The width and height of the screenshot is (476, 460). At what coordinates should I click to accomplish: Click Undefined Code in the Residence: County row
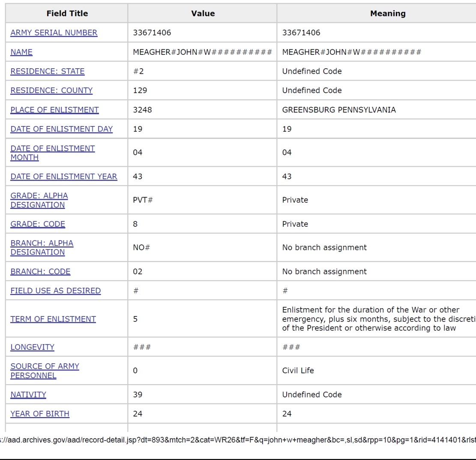[x=312, y=90]
